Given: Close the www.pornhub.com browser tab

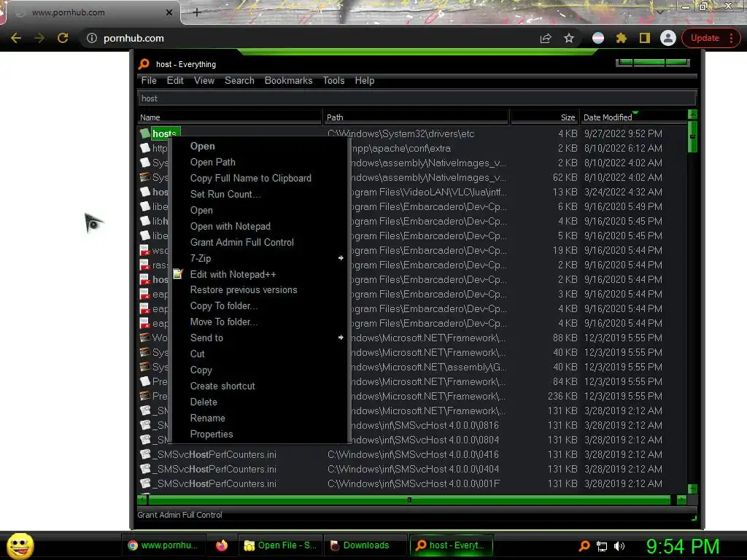Looking at the screenshot, I should pos(169,12).
